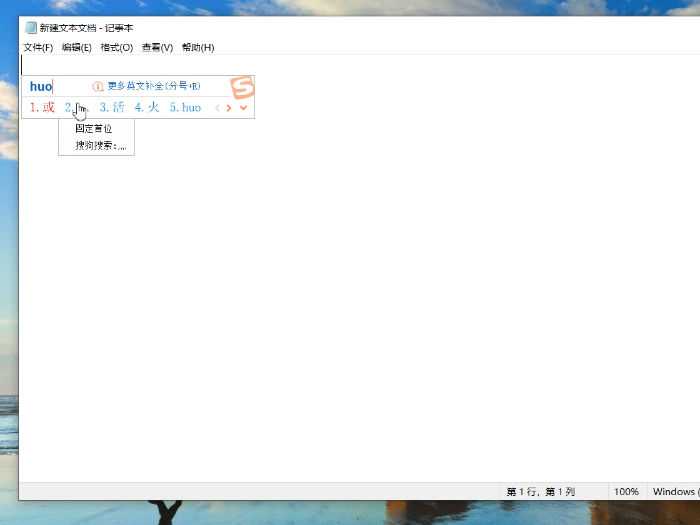Click the huo pinyin input composition text

click(x=40, y=87)
